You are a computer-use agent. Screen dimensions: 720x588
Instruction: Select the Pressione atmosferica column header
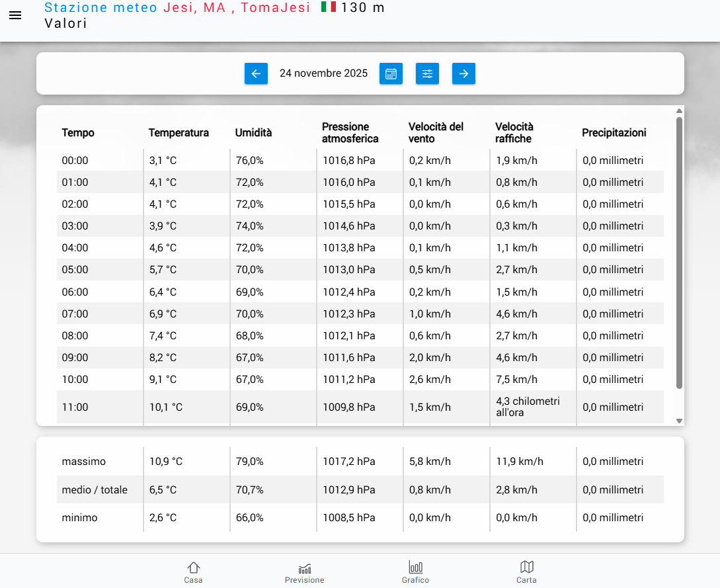coord(350,132)
